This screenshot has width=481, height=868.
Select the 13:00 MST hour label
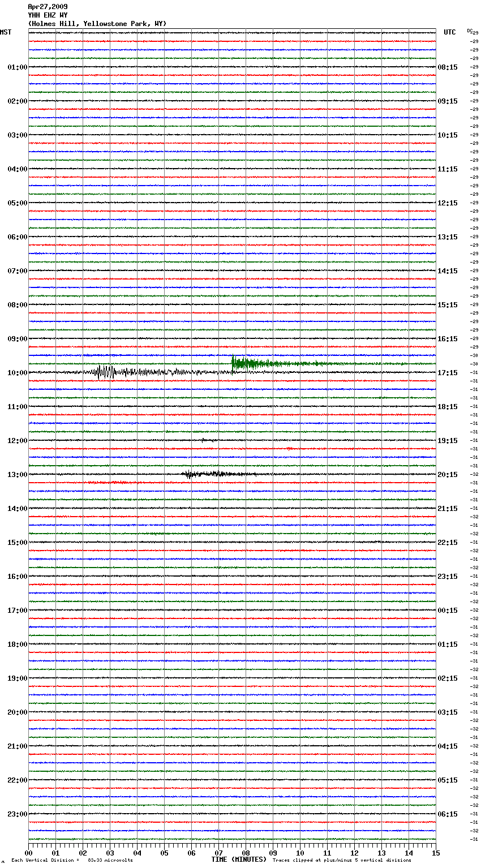(18, 475)
